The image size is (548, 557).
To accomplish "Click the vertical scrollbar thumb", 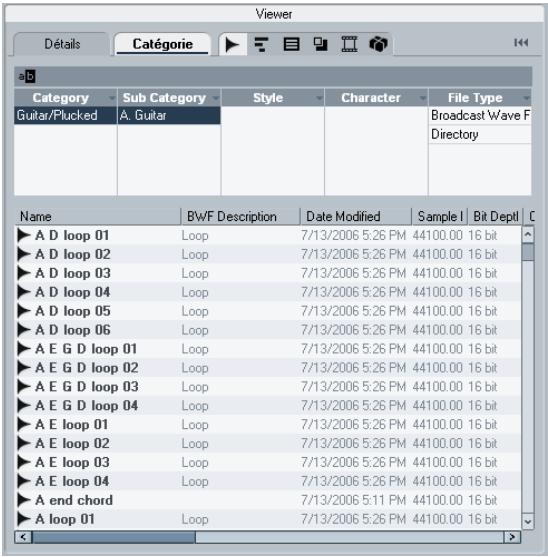I will coord(528,252).
